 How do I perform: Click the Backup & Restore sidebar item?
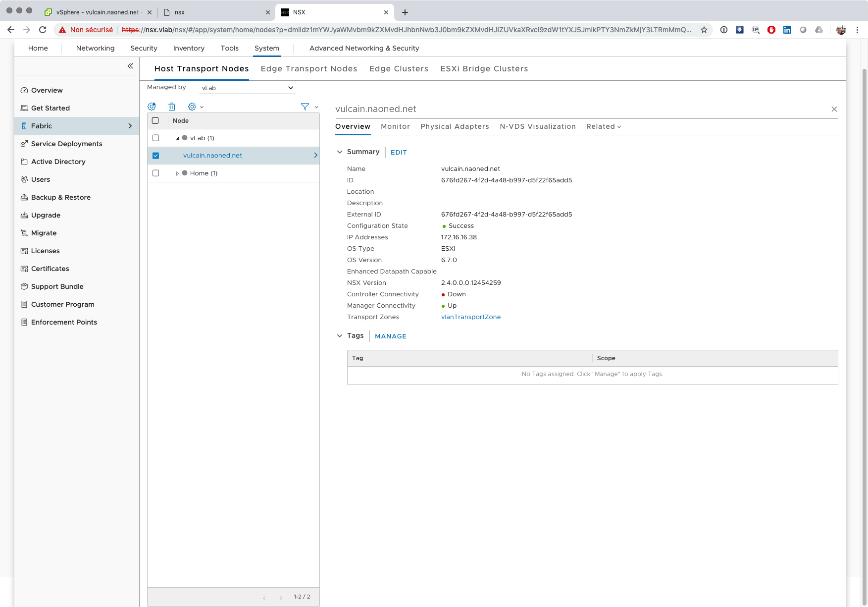click(x=60, y=197)
